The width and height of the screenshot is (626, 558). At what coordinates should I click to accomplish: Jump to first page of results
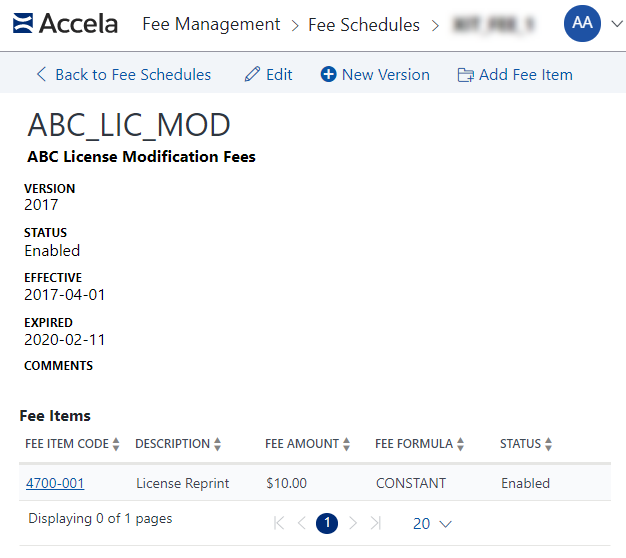tap(278, 523)
